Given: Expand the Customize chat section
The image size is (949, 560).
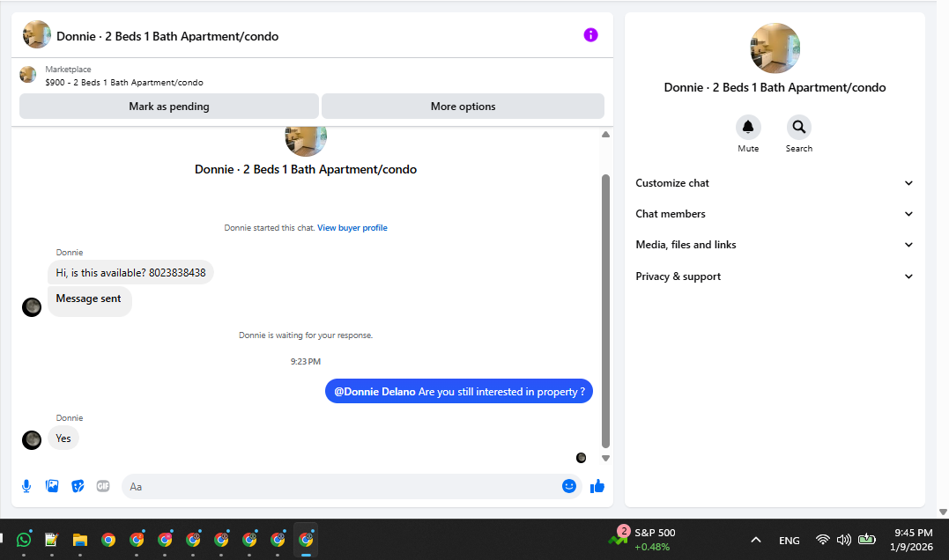Looking at the screenshot, I should (x=775, y=183).
